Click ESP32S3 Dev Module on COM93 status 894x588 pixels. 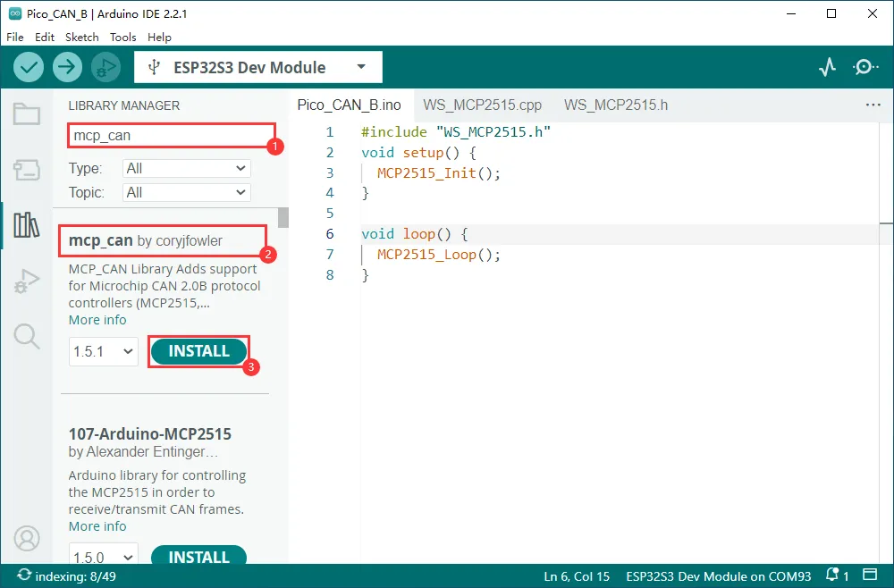(x=719, y=576)
